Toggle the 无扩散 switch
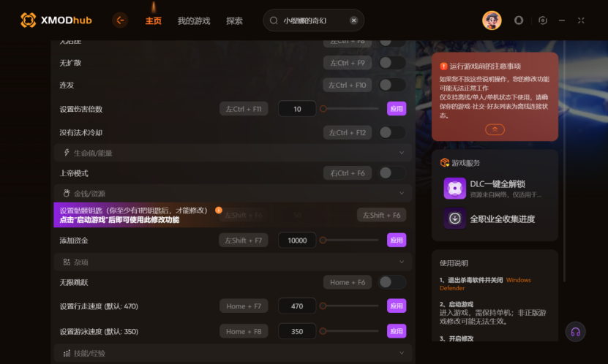 click(392, 63)
